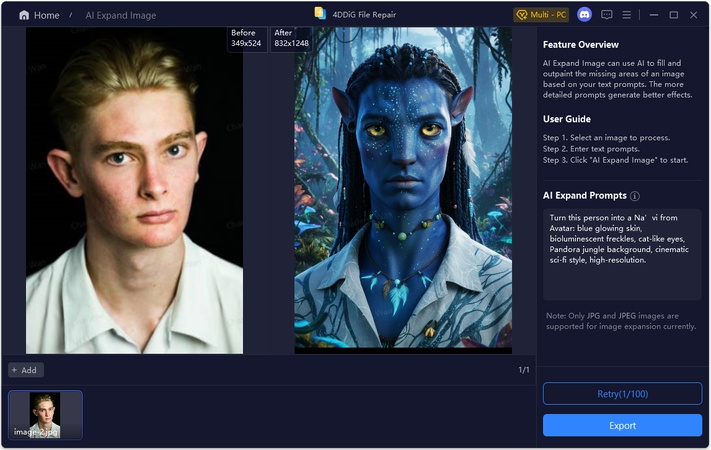711x450 pixels.
Task: Click the Export button
Action: coord(622,426)
